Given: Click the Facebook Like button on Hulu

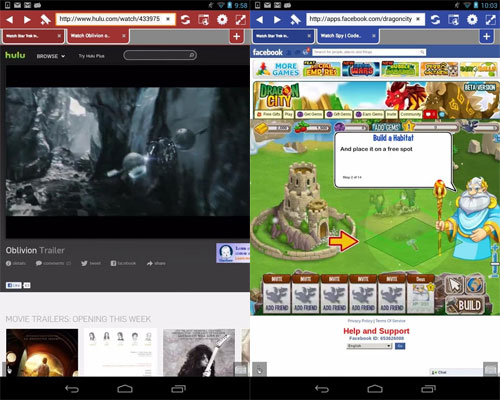Looking at the screenshot, I should (14, 285).
